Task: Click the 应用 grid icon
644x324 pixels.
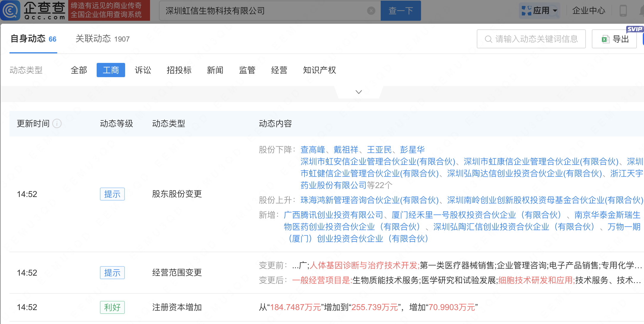Action: 526,11
